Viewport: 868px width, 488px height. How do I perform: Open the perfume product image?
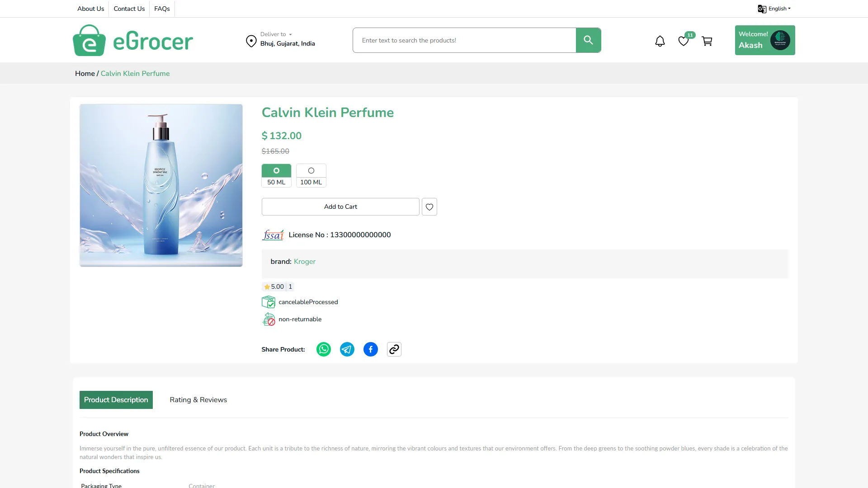(161, 185)
